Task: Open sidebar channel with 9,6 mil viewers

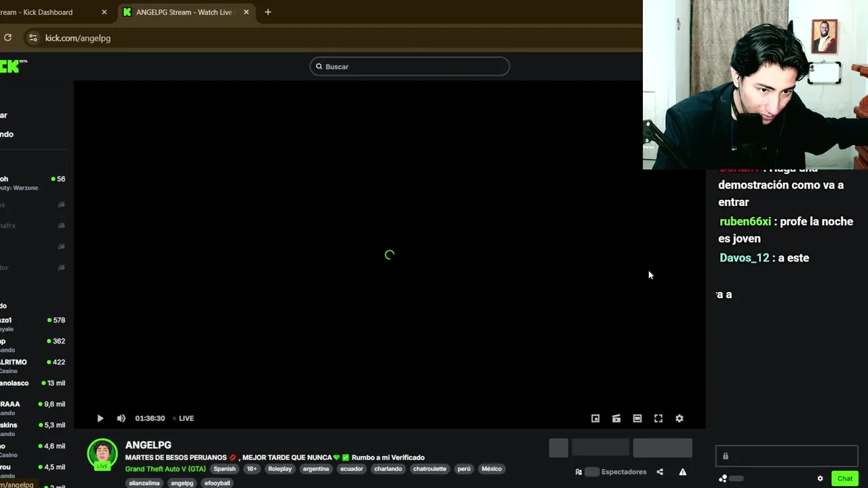Action: tap(34, 408)
